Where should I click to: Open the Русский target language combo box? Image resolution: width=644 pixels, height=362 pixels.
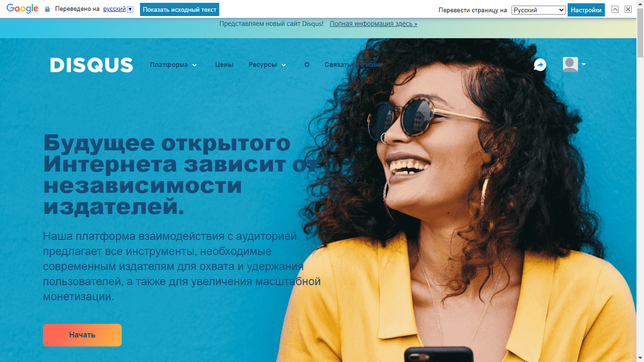tap(538, 10)
